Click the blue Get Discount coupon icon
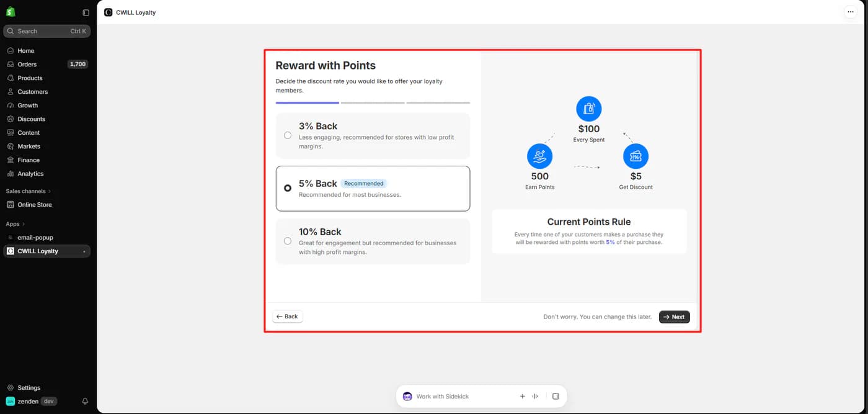The width and height of the screenshot is (868, 414). click(635, 156)
